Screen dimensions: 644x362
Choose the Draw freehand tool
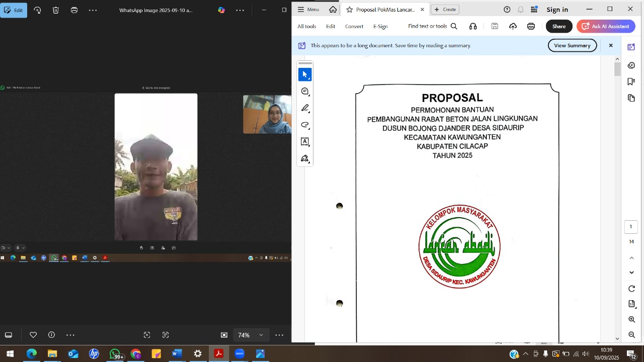coord(305,125)
